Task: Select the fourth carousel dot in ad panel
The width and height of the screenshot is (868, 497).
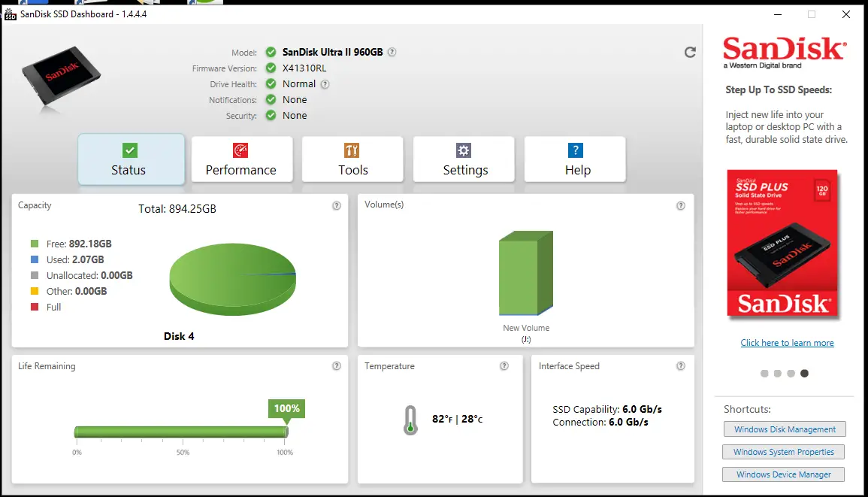Action: [804, 374]
